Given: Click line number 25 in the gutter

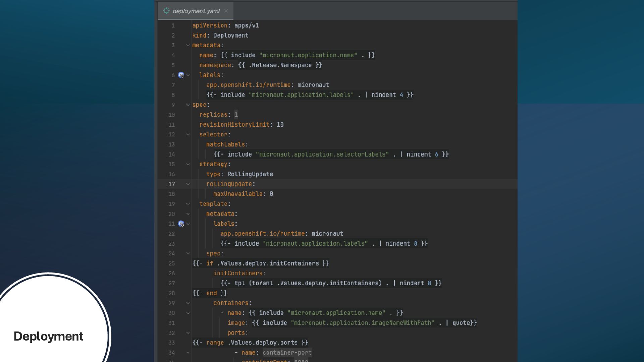Looking at the screenshot, I should pos(171,264).
